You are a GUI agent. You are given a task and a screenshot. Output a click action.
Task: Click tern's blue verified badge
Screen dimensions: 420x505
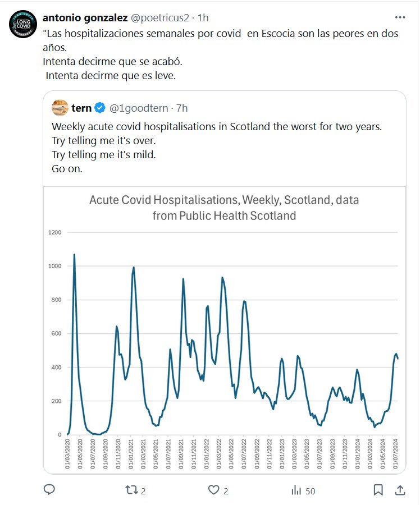[x=100, y=108]
